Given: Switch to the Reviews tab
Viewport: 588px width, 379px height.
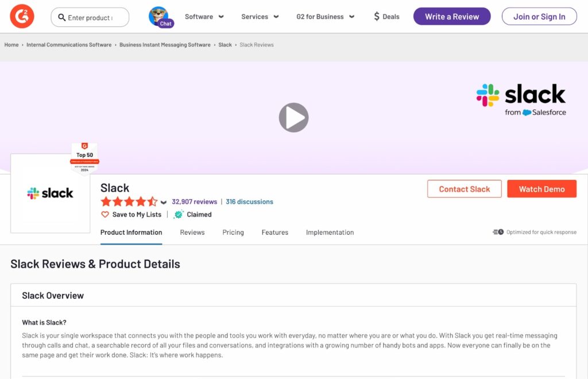Looking at the screenshot, I should pyautogui.click(x=192, y=233).
